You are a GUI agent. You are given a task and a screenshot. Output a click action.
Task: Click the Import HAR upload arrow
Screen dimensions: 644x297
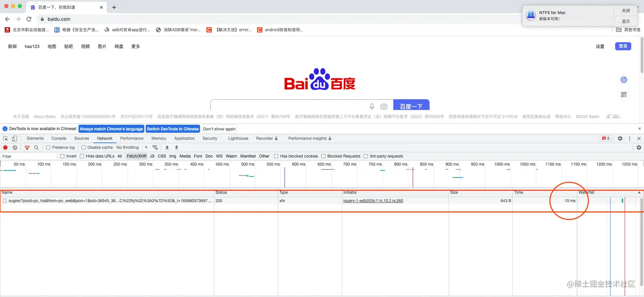pyautogui.click(x=167, y=148)
